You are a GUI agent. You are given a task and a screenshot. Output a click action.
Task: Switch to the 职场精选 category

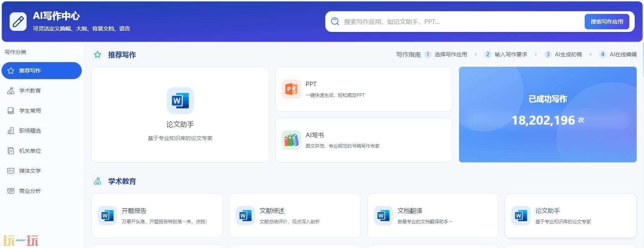tap(42, 131)
